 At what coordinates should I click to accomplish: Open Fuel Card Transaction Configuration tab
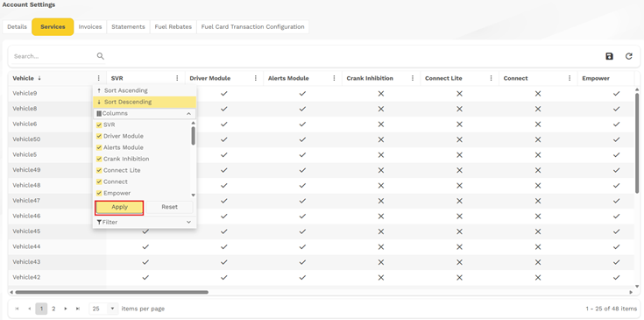[x=253, y=26]
